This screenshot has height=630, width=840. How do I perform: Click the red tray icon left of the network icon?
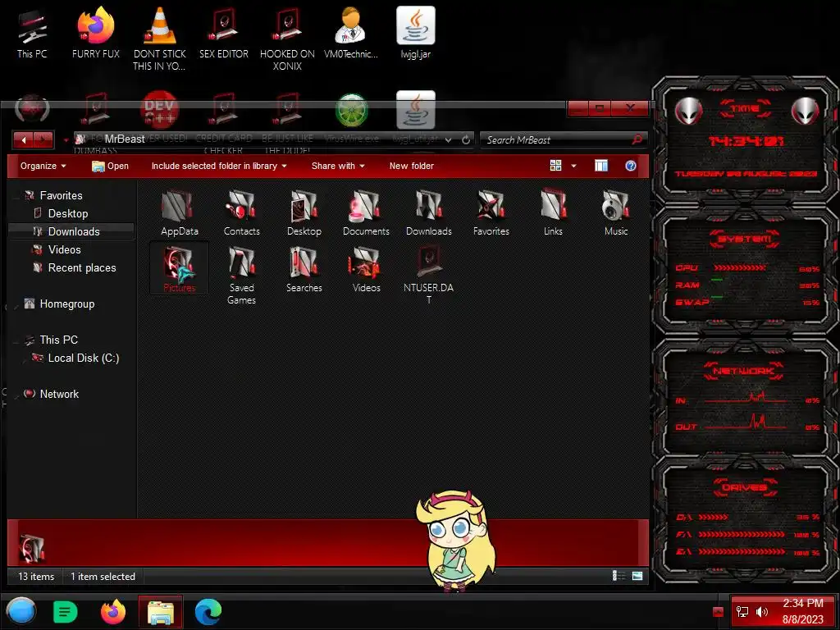pos(718,612)
